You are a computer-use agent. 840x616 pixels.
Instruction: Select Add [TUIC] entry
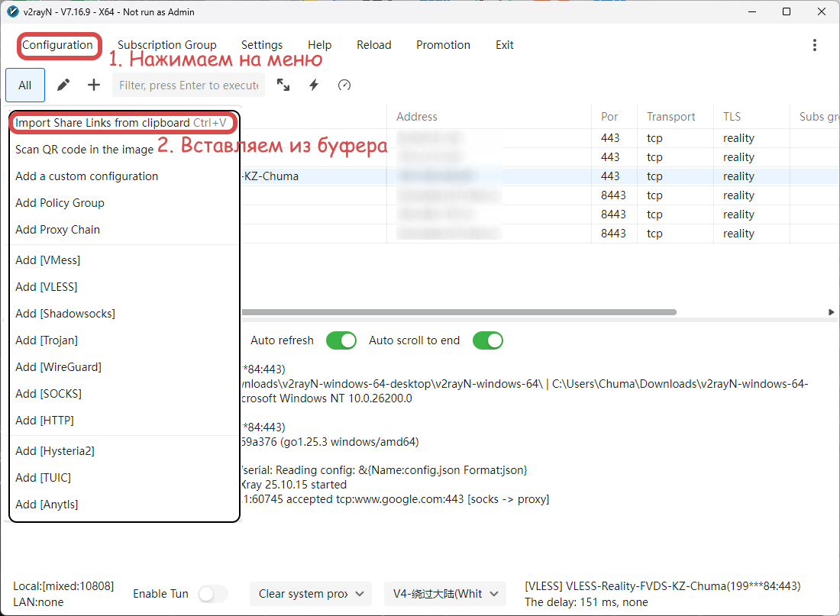coord(124,478)
